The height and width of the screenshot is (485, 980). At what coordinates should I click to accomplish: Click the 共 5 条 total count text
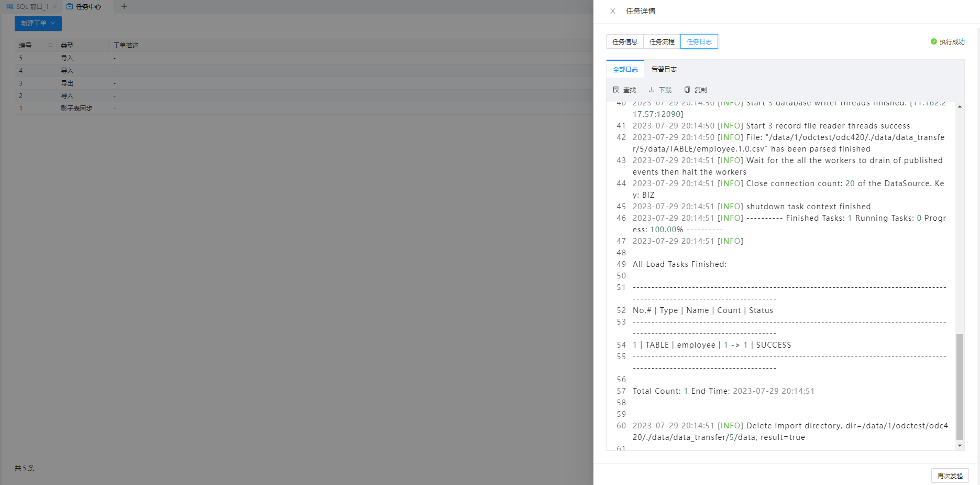[25, 468]
